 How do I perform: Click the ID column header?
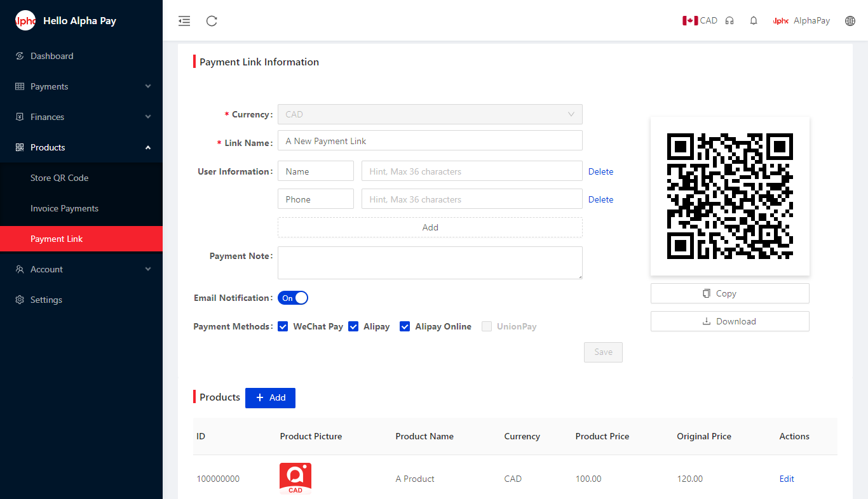pos(201,436)
